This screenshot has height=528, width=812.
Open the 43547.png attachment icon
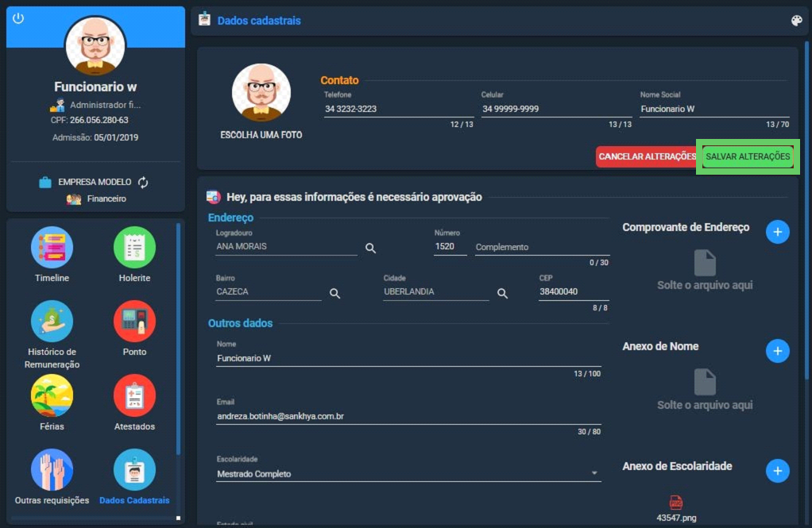(x=676, y=502)
